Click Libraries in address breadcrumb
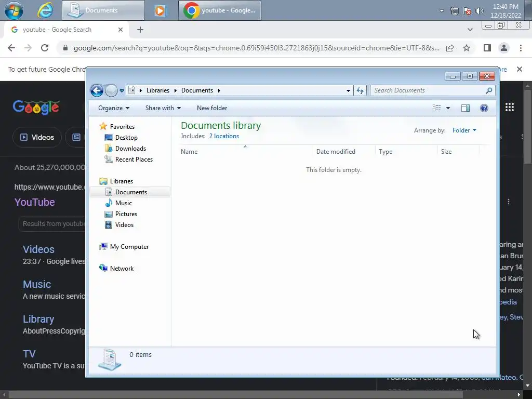The image size is (532, 399). point(158,90)
